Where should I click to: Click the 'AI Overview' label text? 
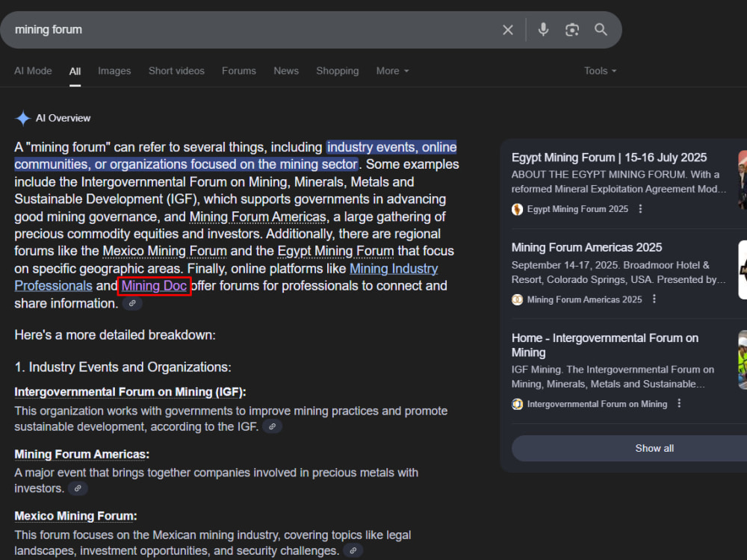pos(63,118)
